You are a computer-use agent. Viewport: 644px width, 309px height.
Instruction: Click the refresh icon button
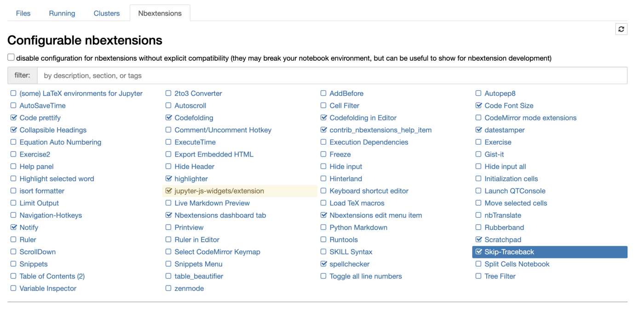pos(621,29)
